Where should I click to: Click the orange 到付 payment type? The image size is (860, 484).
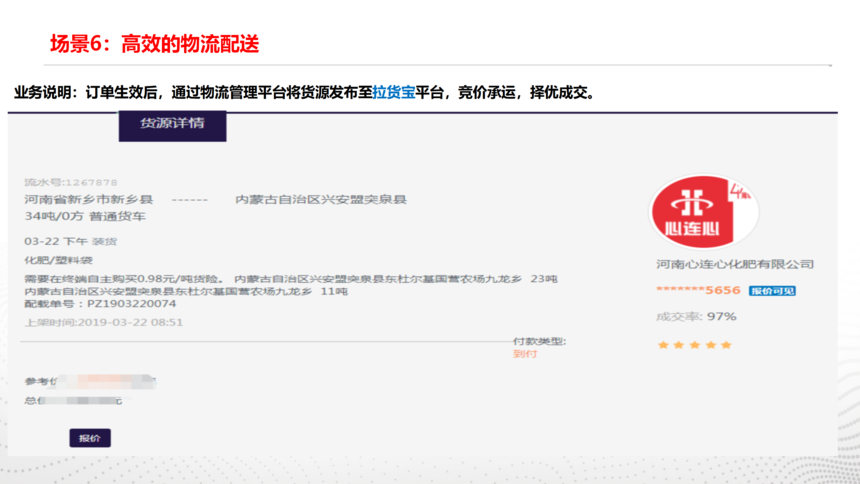pyautogui.click(x=525, y=354)
